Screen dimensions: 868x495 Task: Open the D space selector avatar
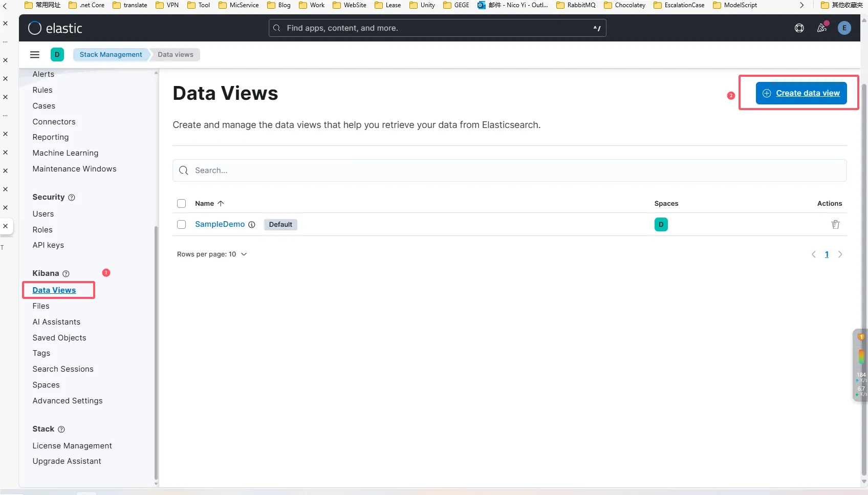click(57, 55)
